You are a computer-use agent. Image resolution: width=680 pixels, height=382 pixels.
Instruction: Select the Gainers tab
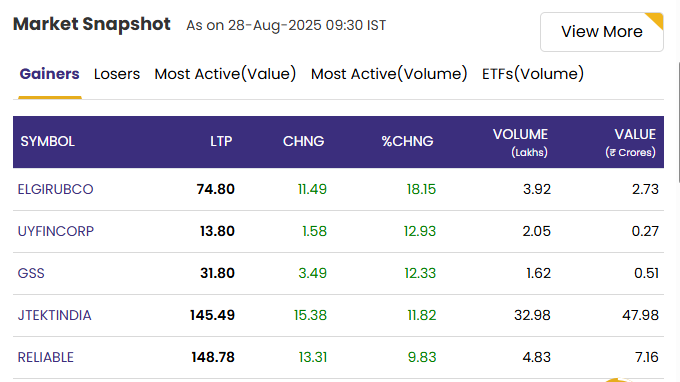click(49, 74)
